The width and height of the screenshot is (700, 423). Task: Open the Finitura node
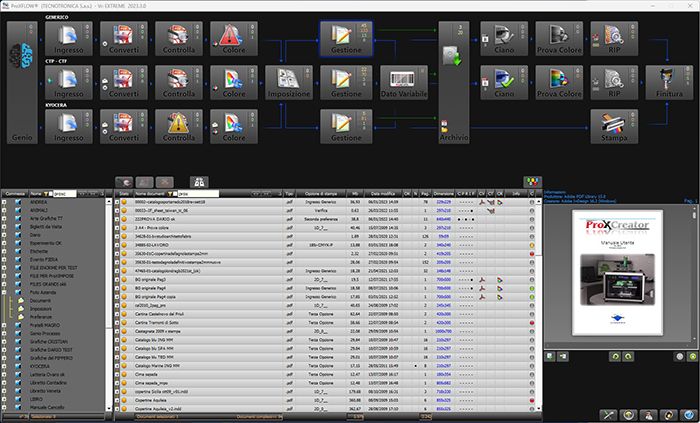tap(669, 83)
